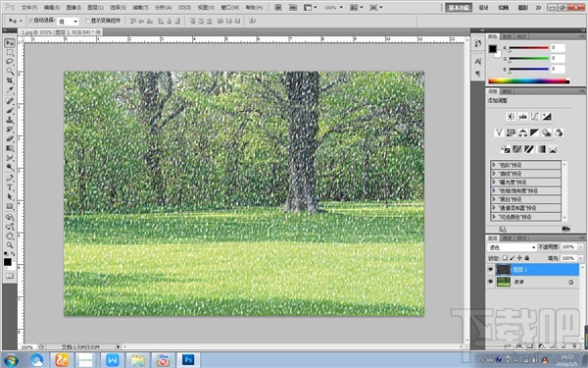Select the Eraser tool
The width and height of the screenshot is (588, 368).
click(x=10, y=138)
